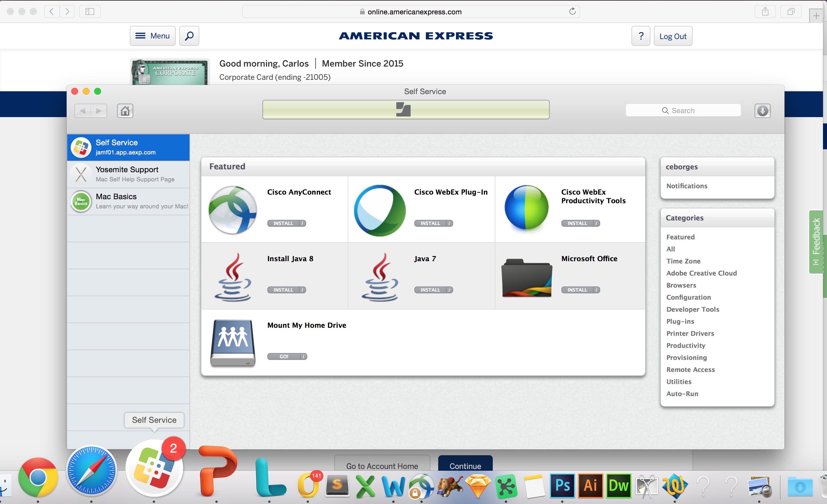
Task: Open Sublime Text from the Dock
Action: (337, 486)
